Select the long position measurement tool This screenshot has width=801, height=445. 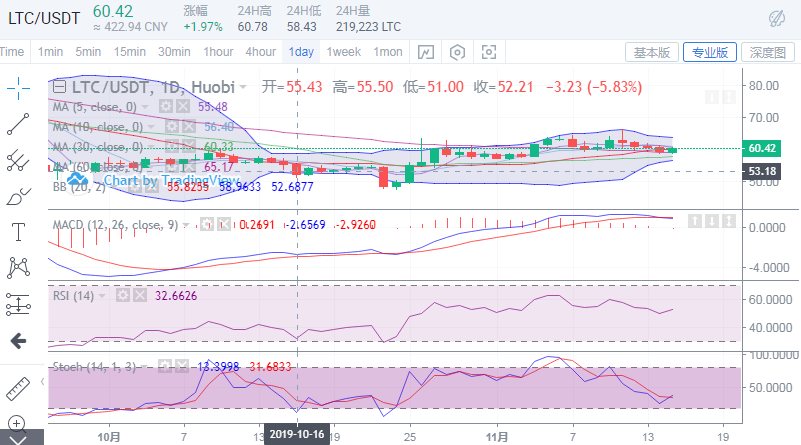tap(18, 305)
